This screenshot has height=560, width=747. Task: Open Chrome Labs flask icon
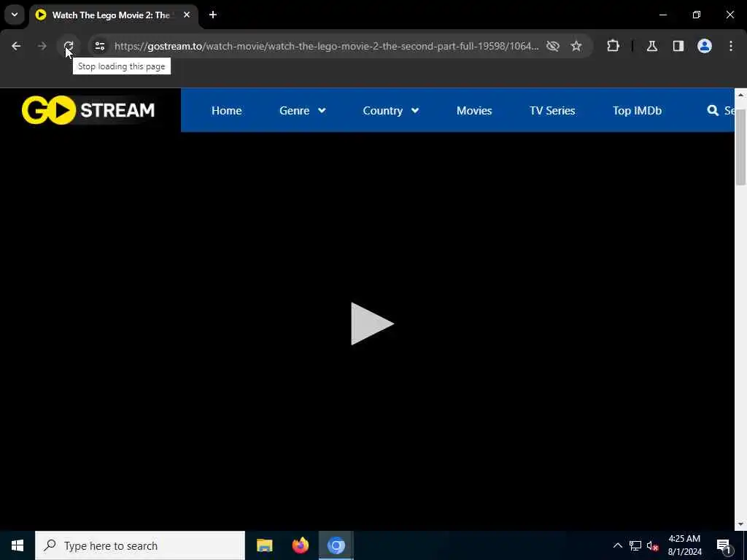coord(652,46)
